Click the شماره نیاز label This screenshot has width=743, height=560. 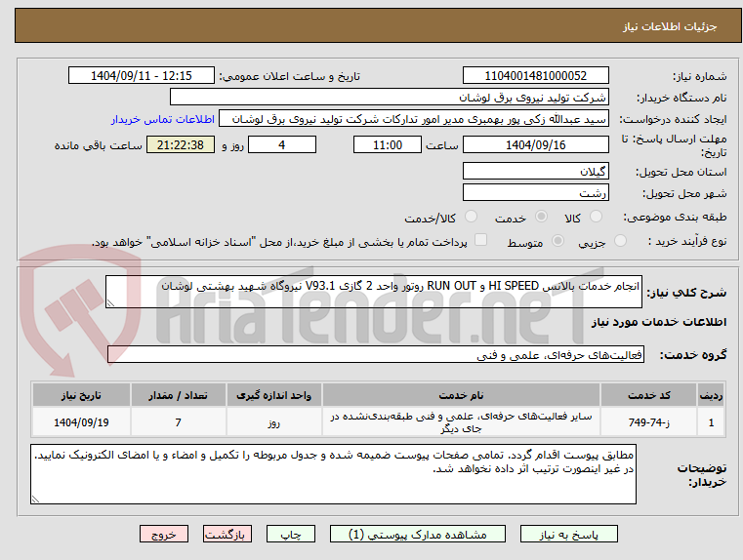click(x=699, y=77)
